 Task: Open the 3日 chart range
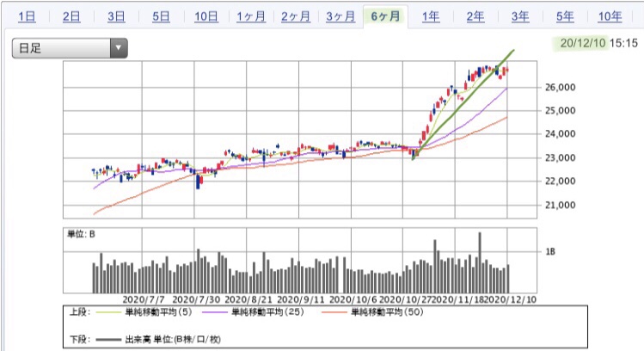pos(116,16)
